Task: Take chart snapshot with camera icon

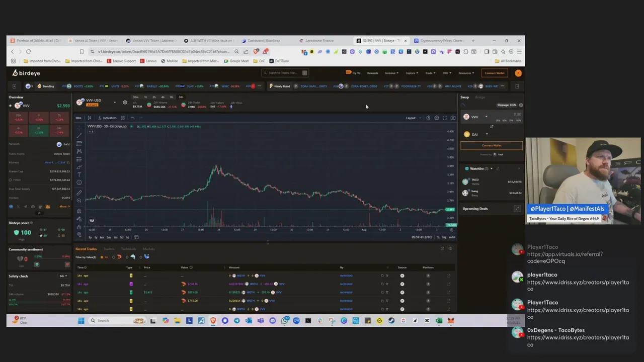Action: pos(453,118)
